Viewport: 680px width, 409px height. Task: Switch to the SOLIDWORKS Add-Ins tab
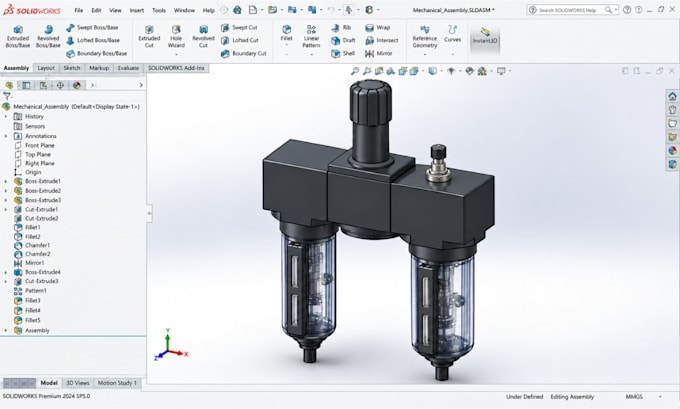click(176, 68)
